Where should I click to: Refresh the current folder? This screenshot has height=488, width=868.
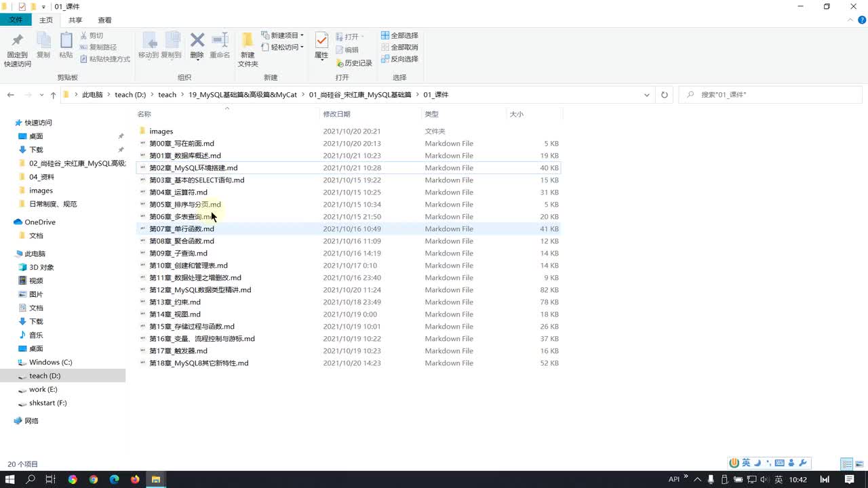(x=665, y=95)
